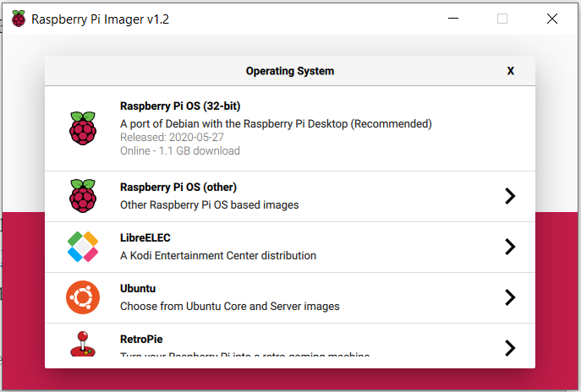Viewport: 581px width, 392px height.
Task: Click the orange Ubuntu logo icon
Action: tap(83, 297)
